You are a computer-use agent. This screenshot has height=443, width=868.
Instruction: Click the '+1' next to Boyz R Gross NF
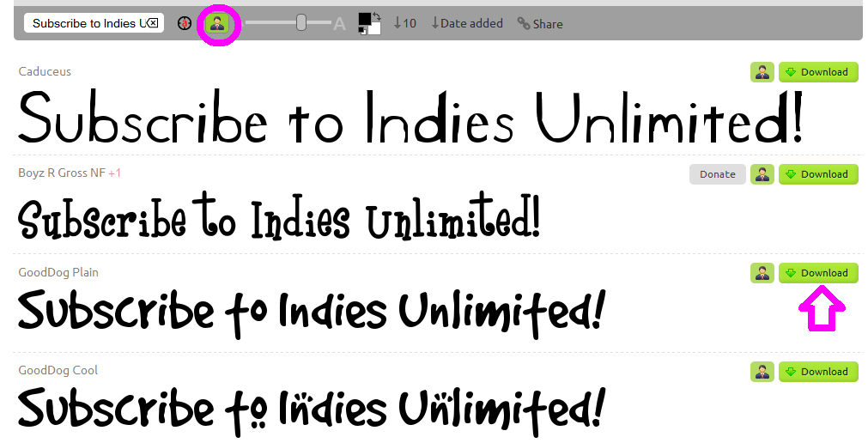click(x=114, y=173)
